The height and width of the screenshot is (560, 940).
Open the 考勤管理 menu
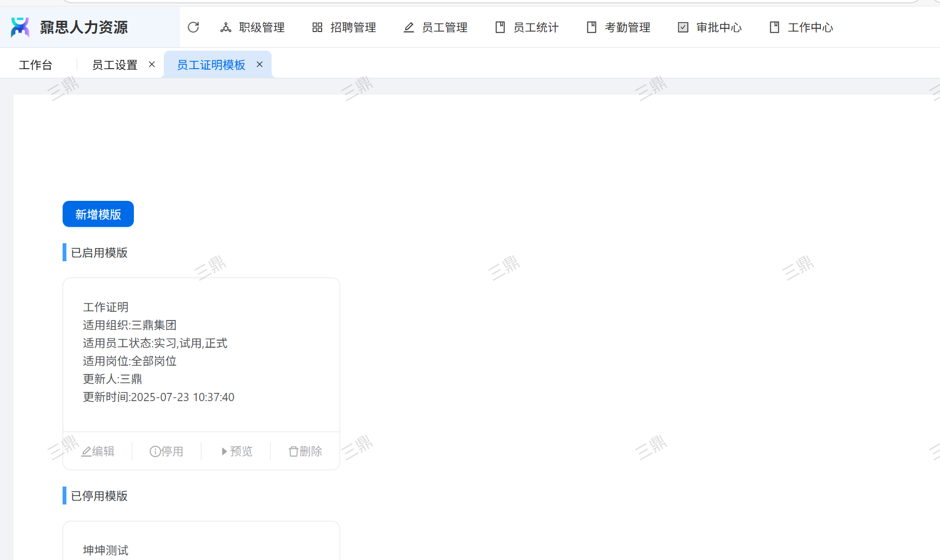[x=618, y=27]
